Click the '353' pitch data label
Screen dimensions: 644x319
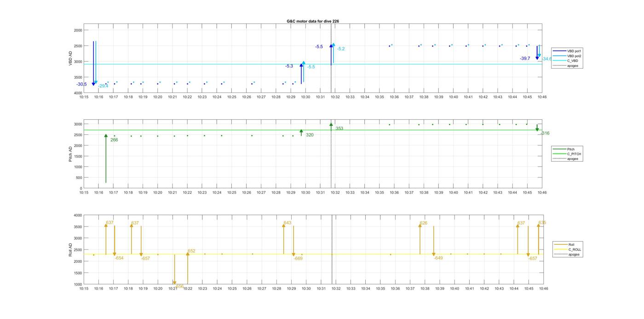tap(339, 129)
